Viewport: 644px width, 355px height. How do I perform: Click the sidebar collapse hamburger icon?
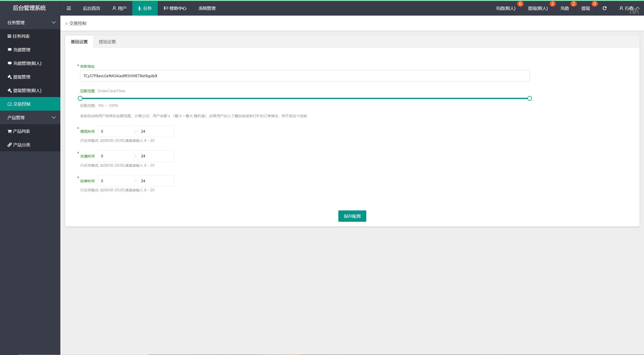click(x=69, y=8)
